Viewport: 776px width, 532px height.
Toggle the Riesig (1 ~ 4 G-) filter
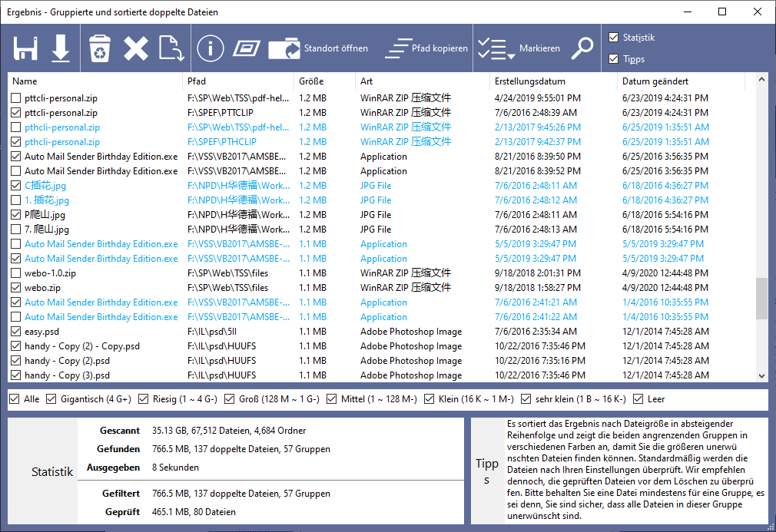pos(143,399)
